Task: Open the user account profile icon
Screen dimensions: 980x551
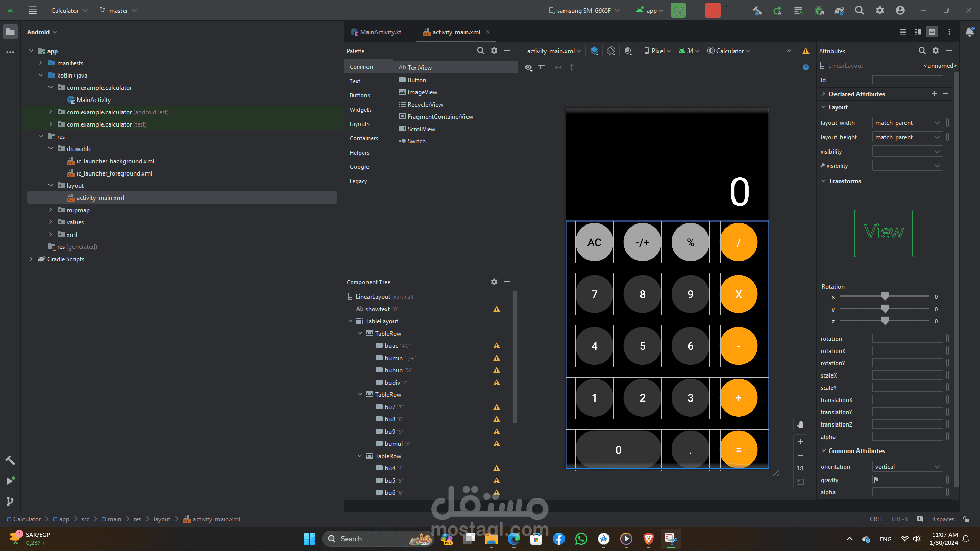Action: click(900, 10)
